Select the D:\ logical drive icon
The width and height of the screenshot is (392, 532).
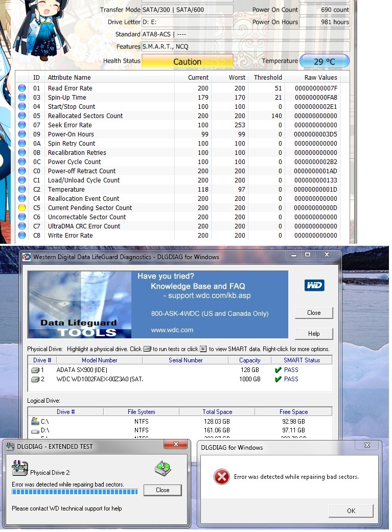(35, 431)
